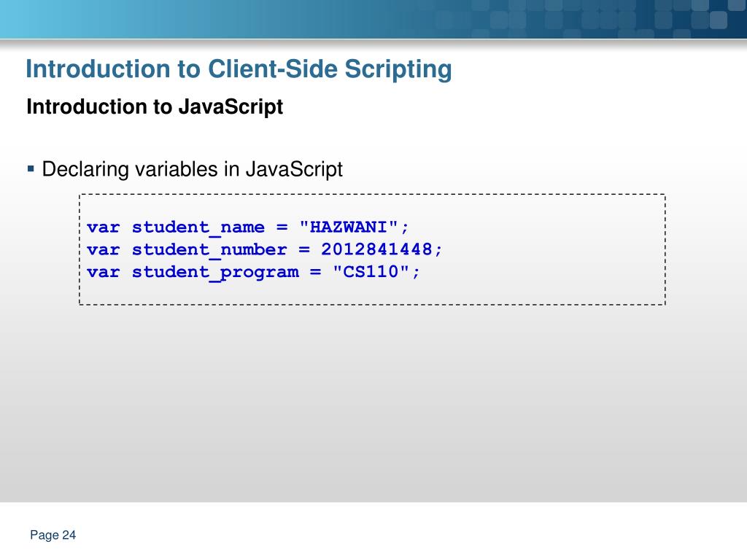Click the student_program code line

(253, 273)
